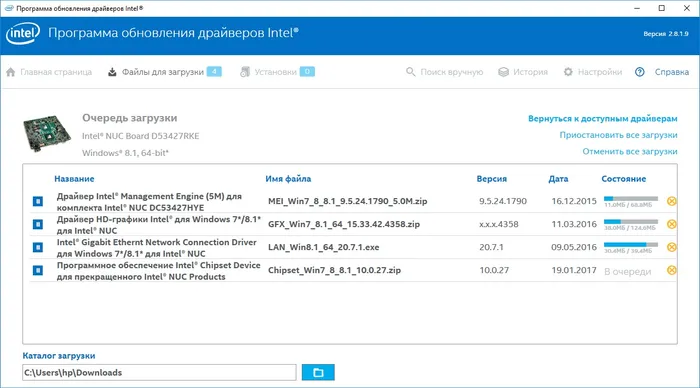Sort by the Версия column header
700x388 pixels.
coord(492,179)
